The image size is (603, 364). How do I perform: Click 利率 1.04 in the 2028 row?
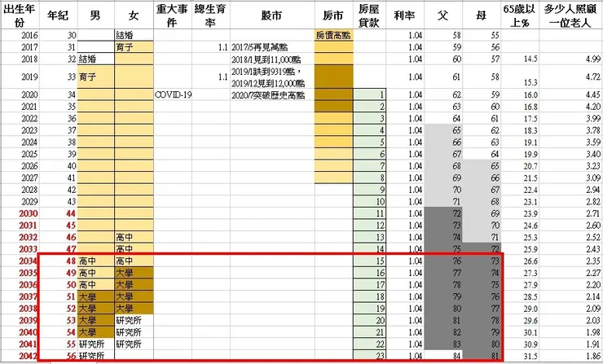404,190
